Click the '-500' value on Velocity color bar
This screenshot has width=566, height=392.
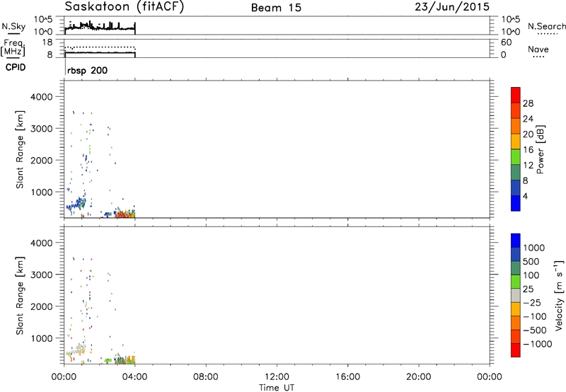click(535, 330)
